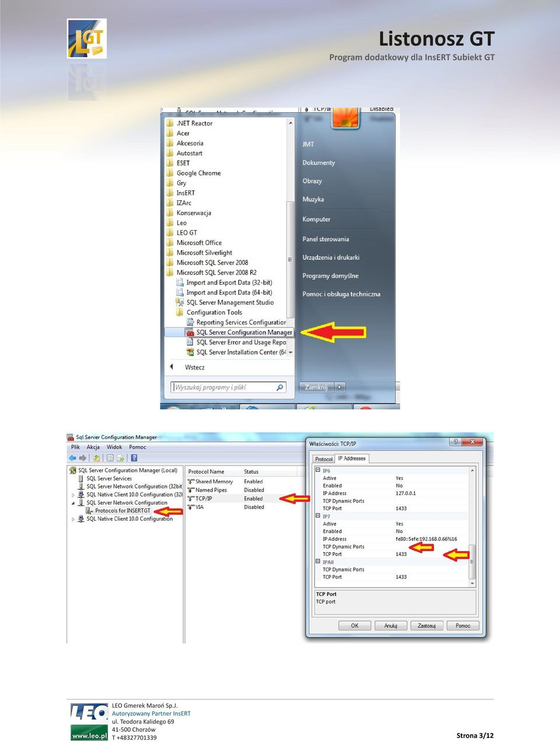This screenshot has height=742, width=560.
Task: Click the search magnifier in Start menu
Action: [x=280, y=387]
